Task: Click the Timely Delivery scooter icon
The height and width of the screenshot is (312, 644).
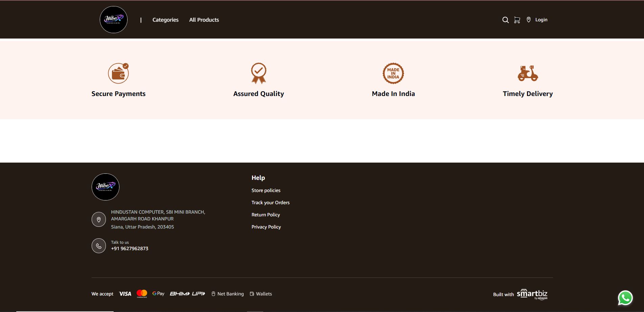Action: pos(528,73)
